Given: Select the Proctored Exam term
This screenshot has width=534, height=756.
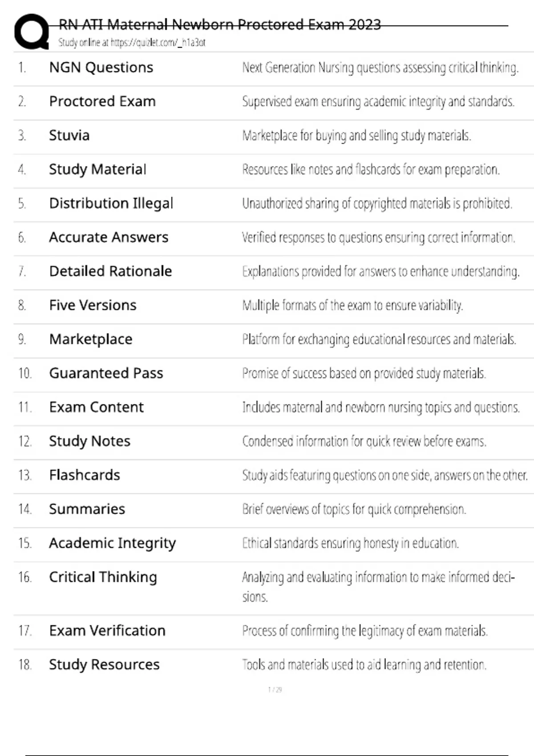Looking at the screenshot, I should coord(102,101).
